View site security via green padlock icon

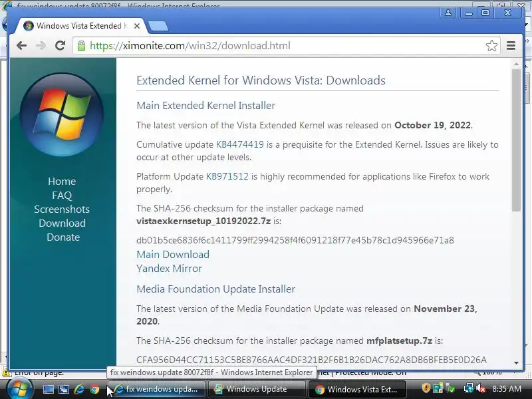81,45
